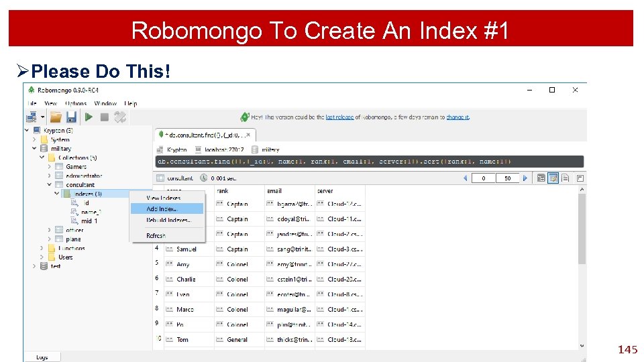The height and width of the screenshot is (362, 644).
Task: Click the rotate orientation toolbar icon
Action: (x=120, y=117)
